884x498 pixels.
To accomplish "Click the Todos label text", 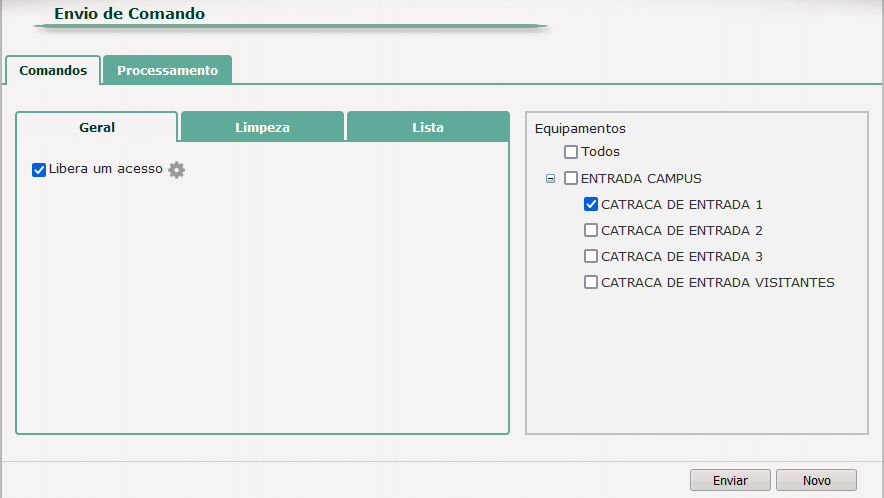I will pos(600,152).
